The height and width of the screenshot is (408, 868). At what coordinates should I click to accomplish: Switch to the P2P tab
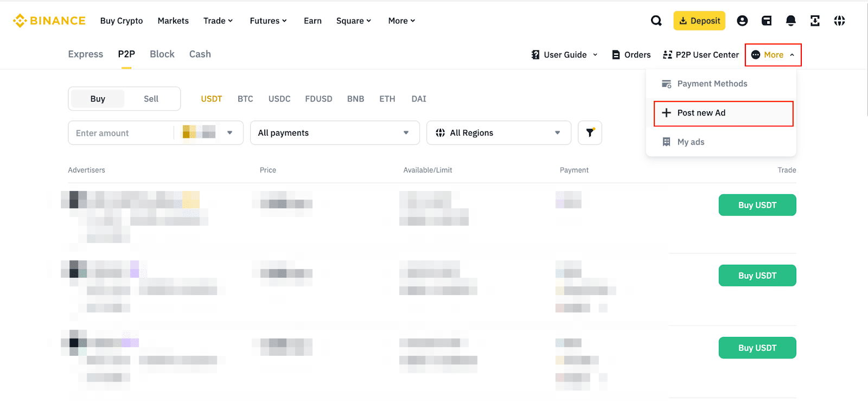(126, 54)
